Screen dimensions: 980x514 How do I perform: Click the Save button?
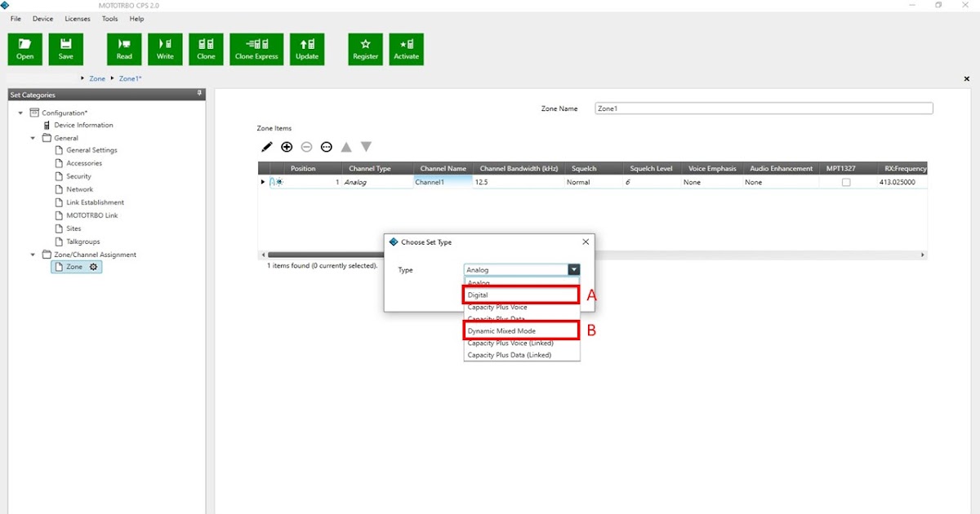coord(65,48)
